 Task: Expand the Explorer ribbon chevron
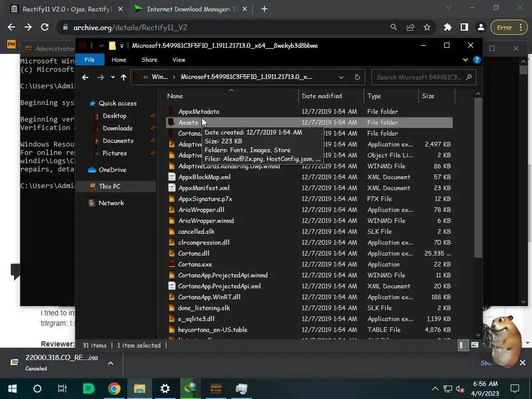pos(465,60)
